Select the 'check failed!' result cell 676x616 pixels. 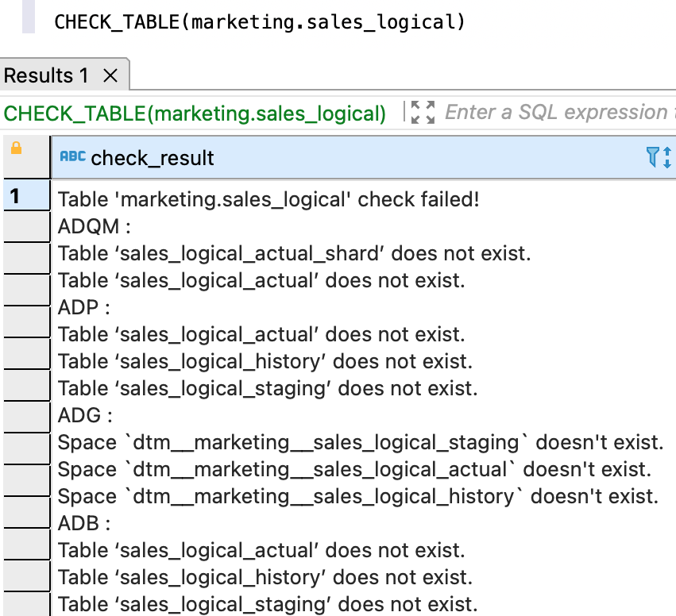[268, 199]
